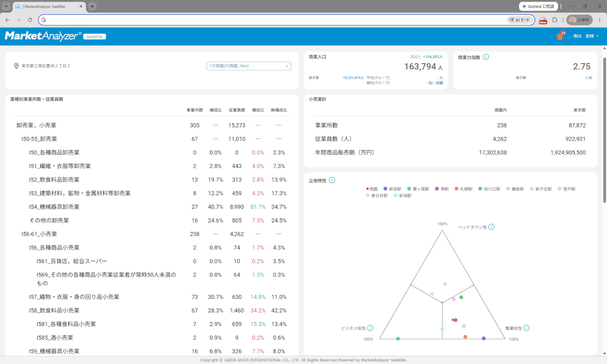Click the Google G icon in address bar
Viewport: 607px width, 364px height.
point(44,20)
